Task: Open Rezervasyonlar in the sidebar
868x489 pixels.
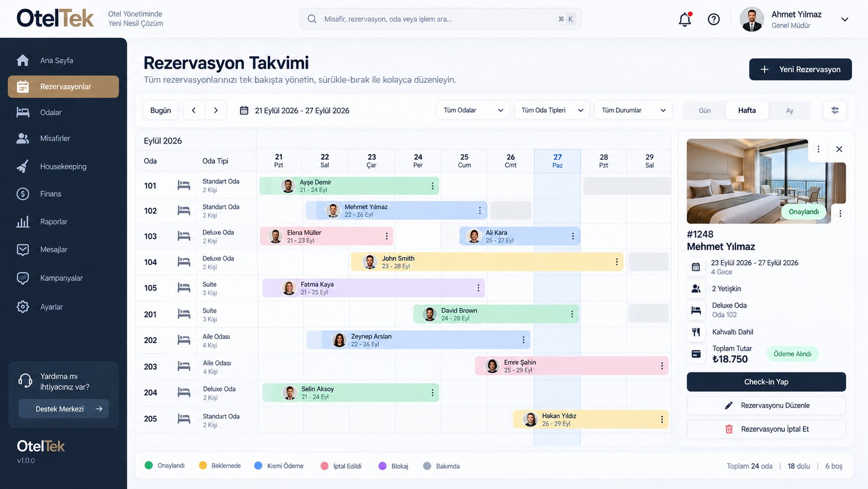Action: pyautogui.click(x=63, y=87)
